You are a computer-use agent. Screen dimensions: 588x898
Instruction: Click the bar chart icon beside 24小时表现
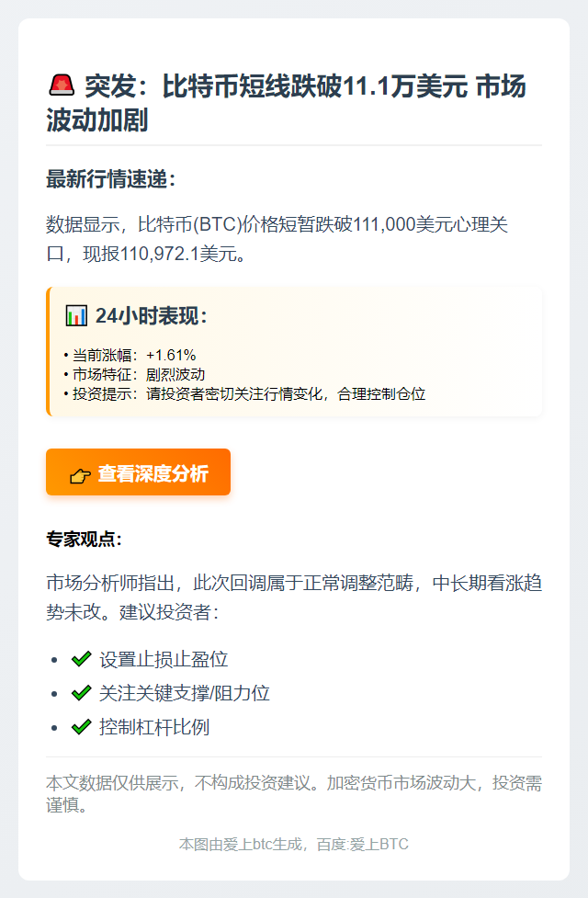(x=76, y=314)
